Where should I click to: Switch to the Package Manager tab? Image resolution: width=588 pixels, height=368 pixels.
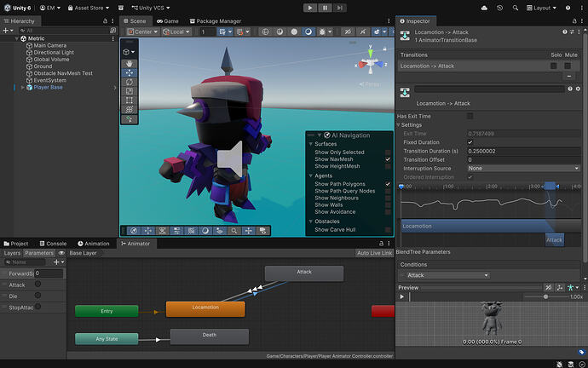(216, 21)
